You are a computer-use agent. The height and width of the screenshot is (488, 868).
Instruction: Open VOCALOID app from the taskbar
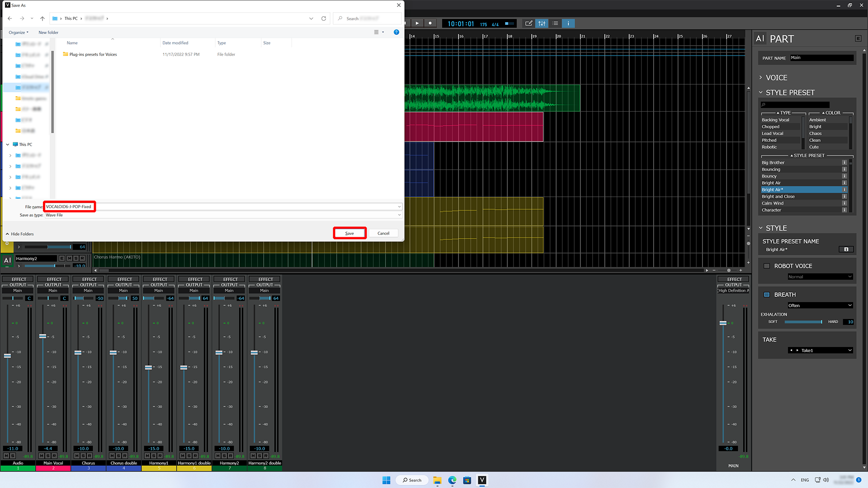click(482, 480)
